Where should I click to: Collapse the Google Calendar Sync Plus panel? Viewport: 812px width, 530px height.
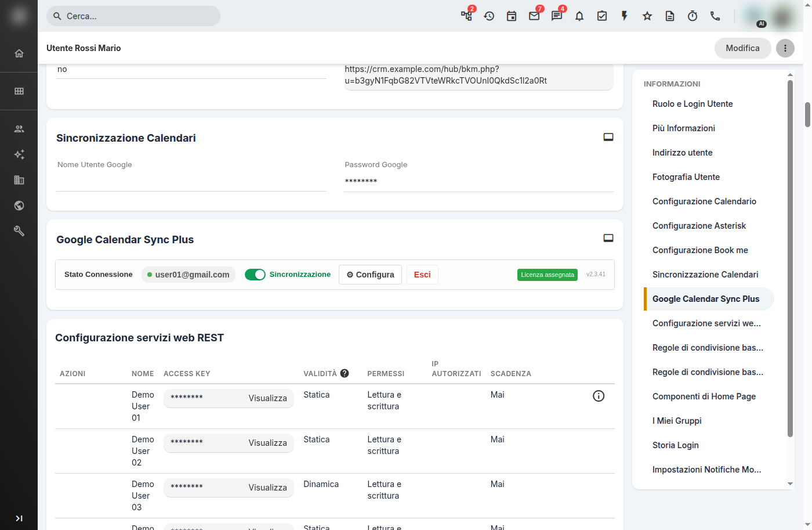(x=608, y=238)
